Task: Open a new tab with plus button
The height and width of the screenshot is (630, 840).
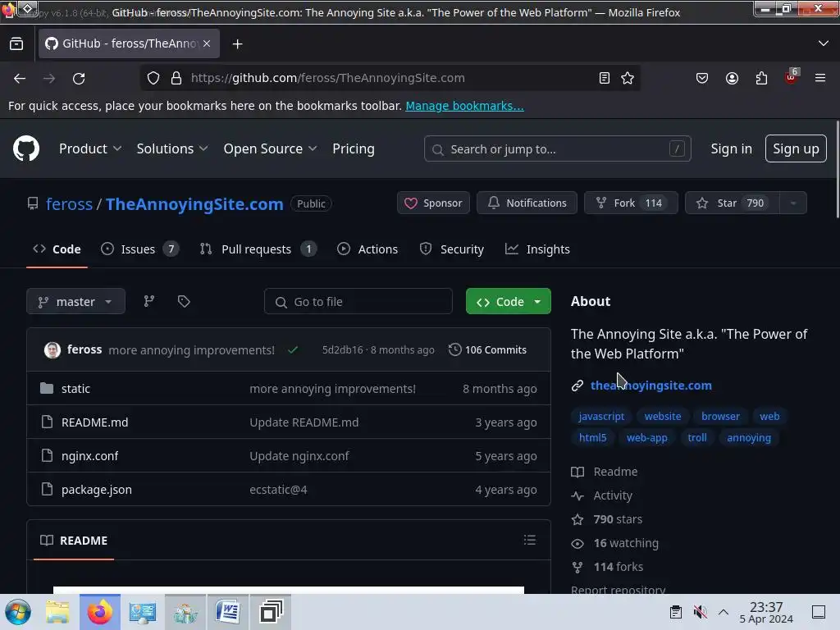Action: point(237,44)
